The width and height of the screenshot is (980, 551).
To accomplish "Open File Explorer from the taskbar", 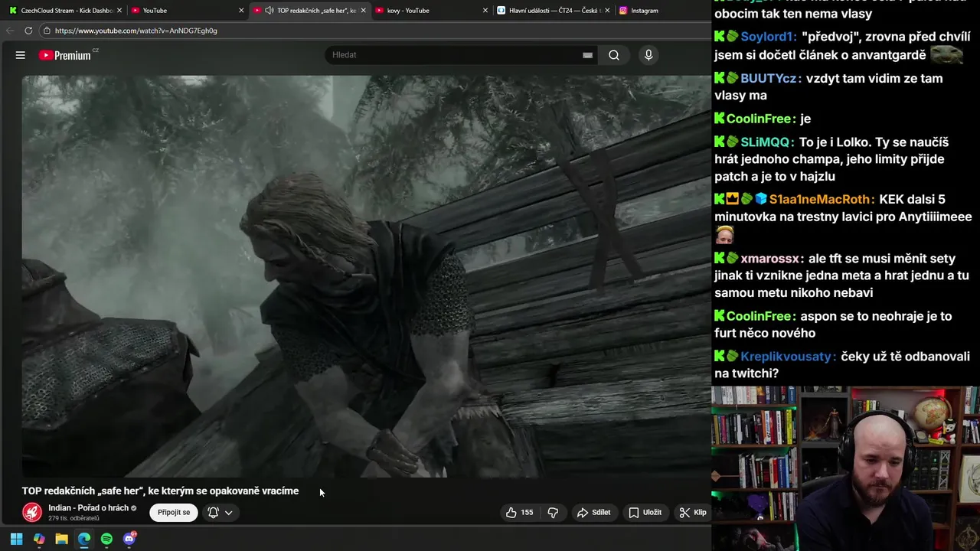I will coord(61,539).
